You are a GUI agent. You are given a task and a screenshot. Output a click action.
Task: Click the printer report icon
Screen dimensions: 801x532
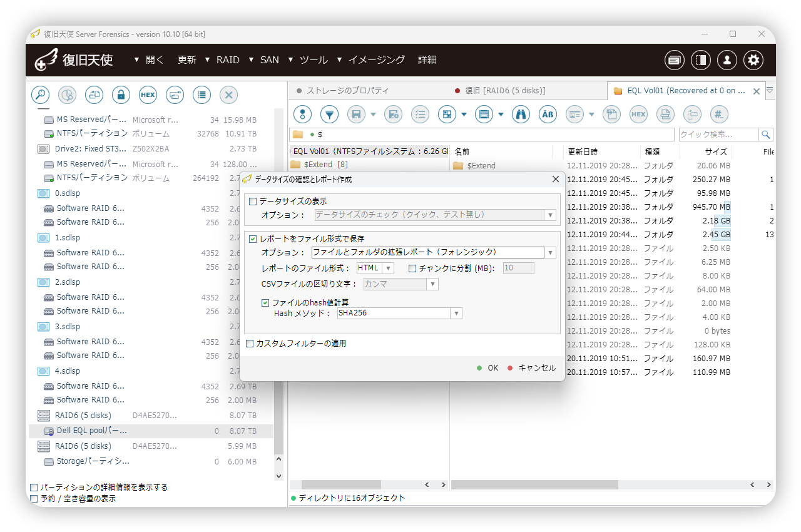665,115
